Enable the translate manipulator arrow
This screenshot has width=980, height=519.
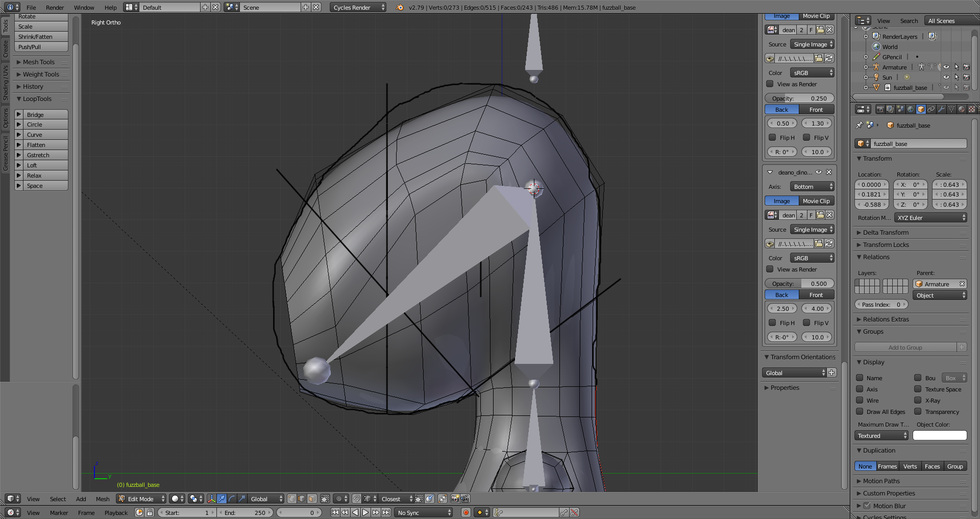pyautogui.click(x=222, y=499)
